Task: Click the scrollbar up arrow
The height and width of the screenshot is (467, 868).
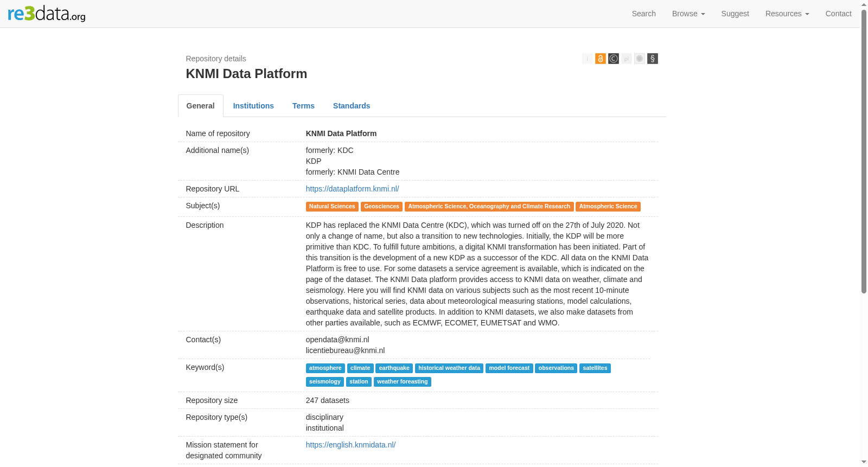Action: click(864, 4)
